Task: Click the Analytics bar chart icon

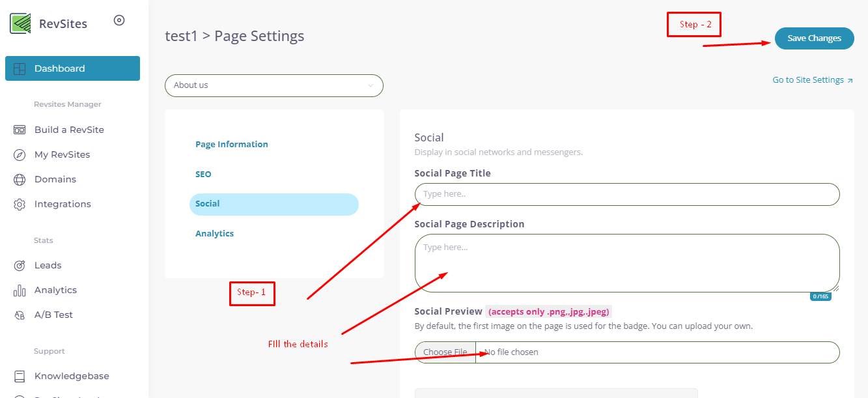Action: coord(20,290)
